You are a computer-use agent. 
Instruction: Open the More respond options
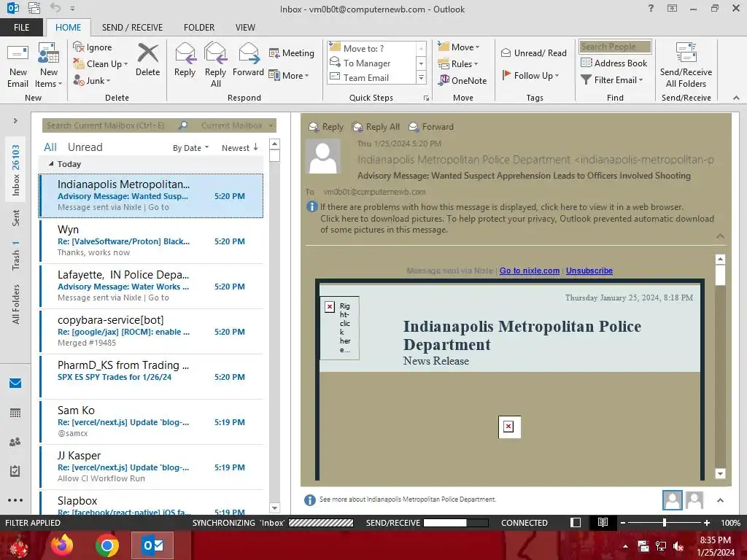coord(289,75)
